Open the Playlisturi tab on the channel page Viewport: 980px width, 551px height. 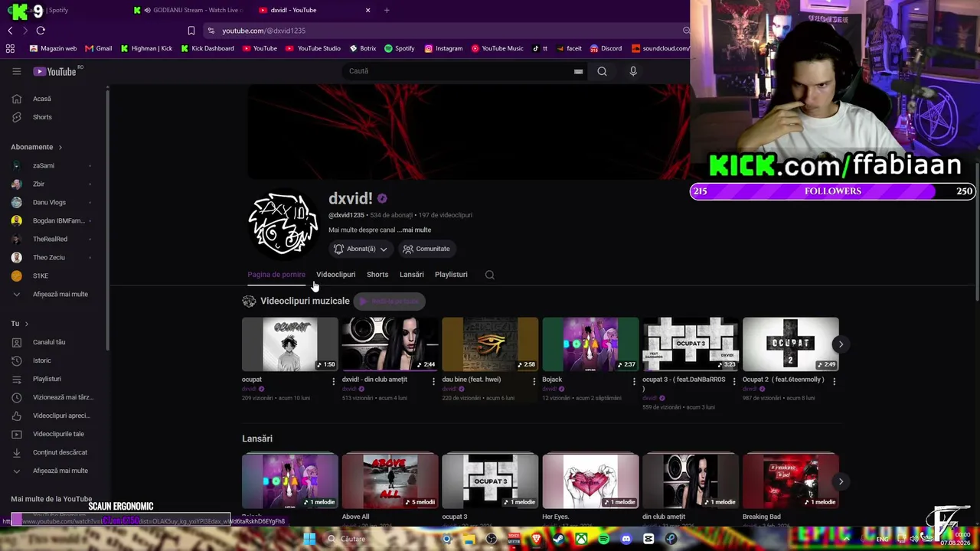point(451,275)
